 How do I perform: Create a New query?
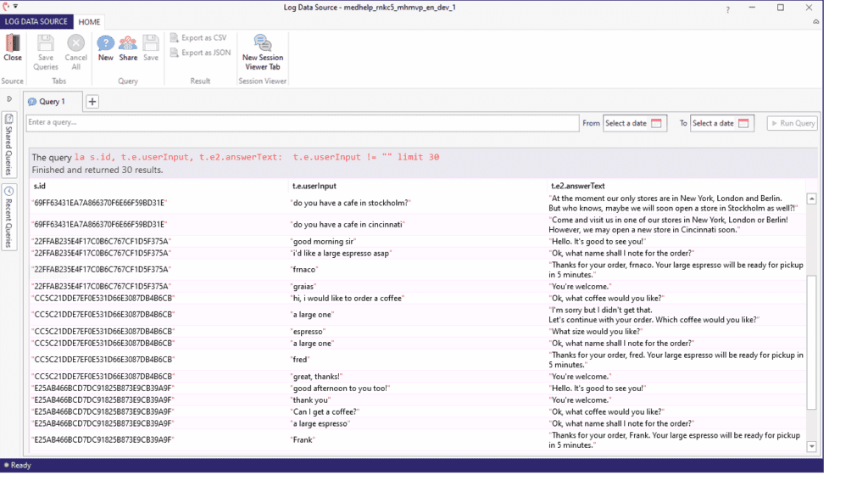pyautogui.click(x=105, y=48)
